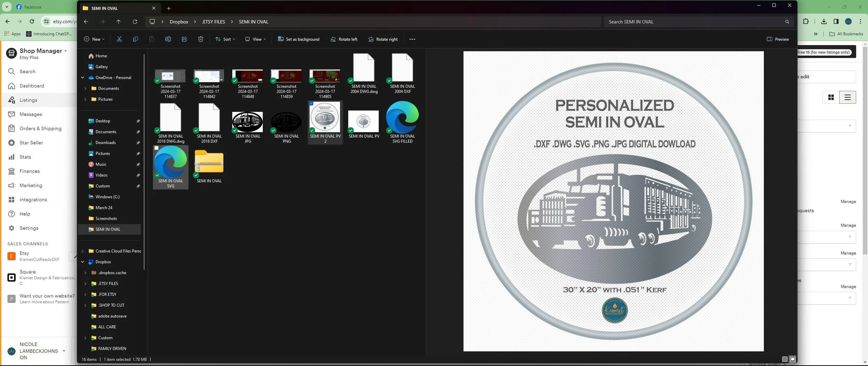Click the Delete trash icon in Explorer
The width and height of the screenshot is (868, 366).
pos(201,39)
